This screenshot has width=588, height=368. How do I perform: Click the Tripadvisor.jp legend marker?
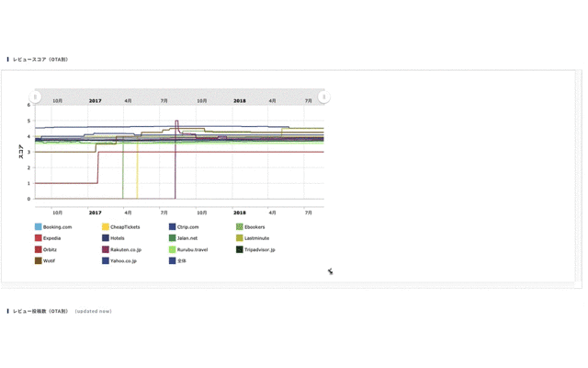(x=240, y=249)
